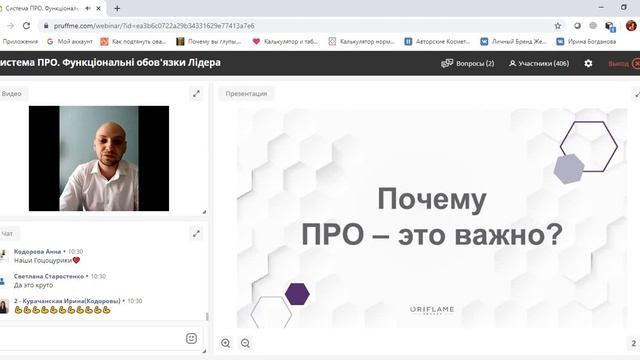Expand the Видео panel to fullscreen

tap(196, 93)
